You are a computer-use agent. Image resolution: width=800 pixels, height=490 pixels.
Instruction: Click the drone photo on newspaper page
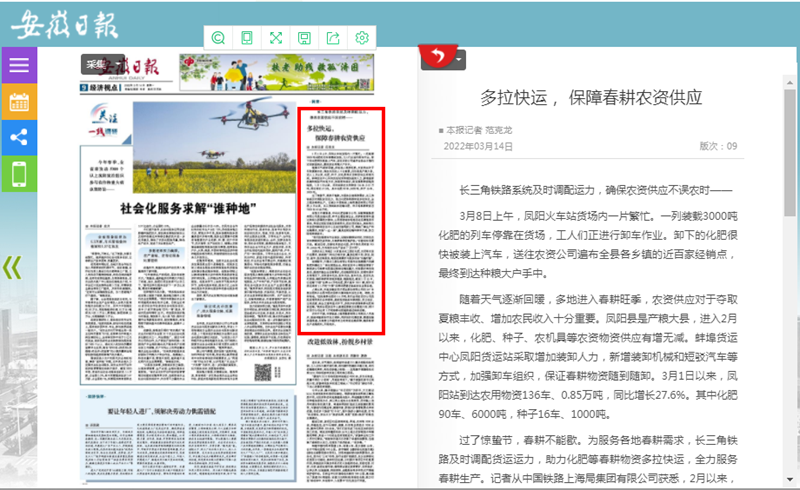(214, 147)
